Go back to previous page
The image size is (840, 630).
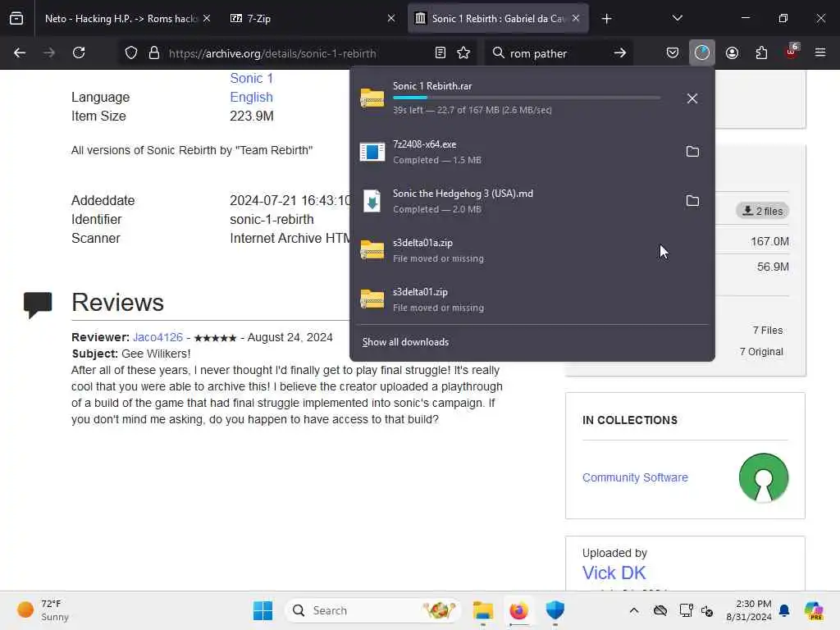pyautogui.click(x=20, y=53)
